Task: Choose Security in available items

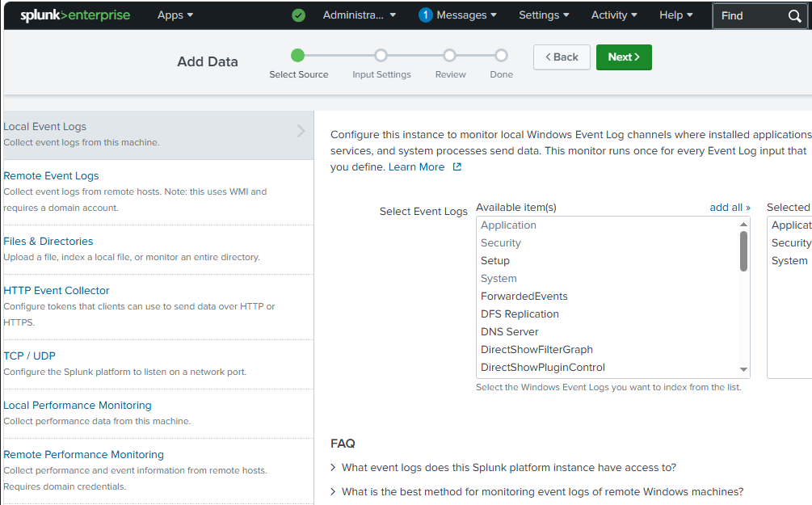Action: pos(608,243)
